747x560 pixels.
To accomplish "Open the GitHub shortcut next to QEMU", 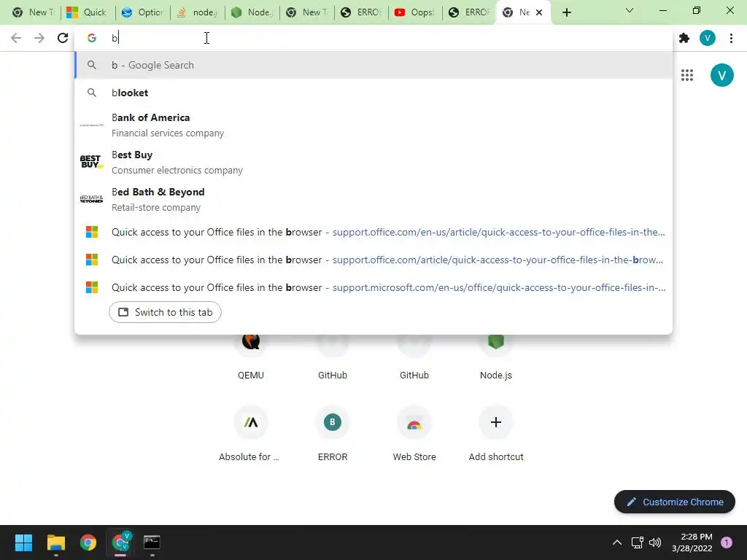I will pyautogui.click(x=333, y=356).
